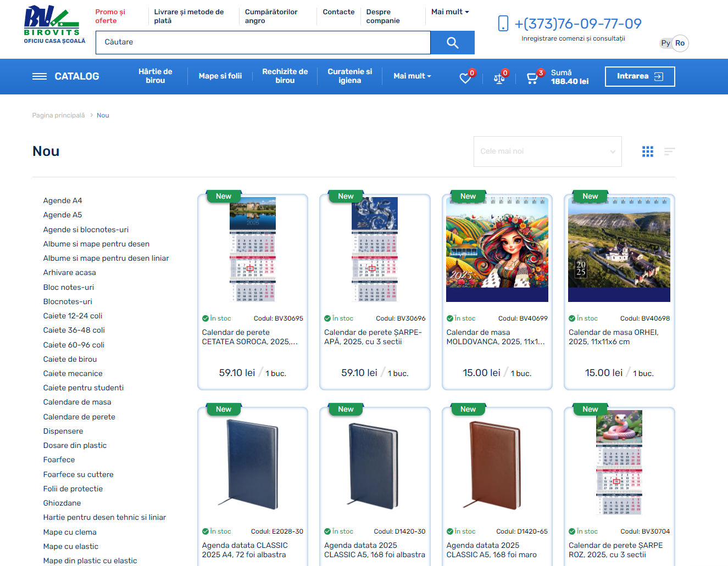Open CATALOG hamburger menu icon
This screenshot has width=728, height=566.
point(40,76)
